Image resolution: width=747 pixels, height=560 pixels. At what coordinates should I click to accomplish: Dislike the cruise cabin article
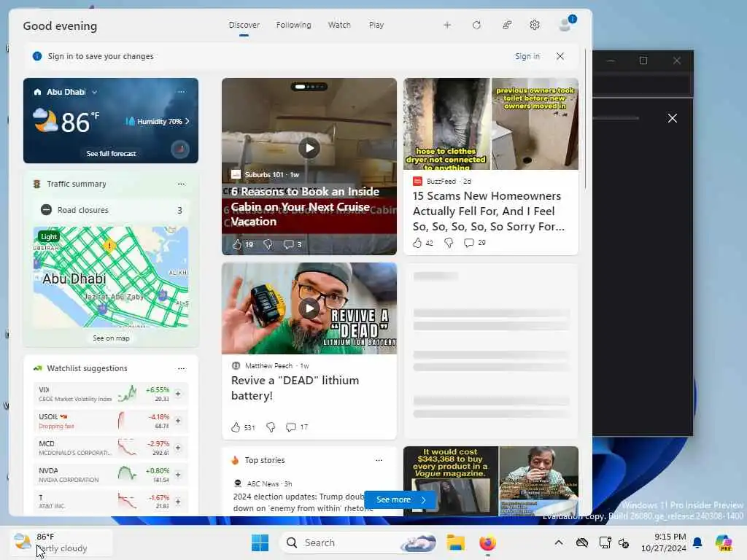point(268,244)
